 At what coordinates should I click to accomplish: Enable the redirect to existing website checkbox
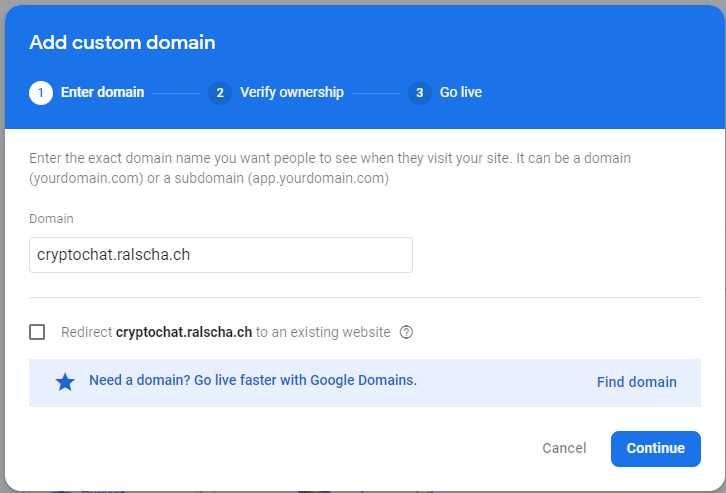pos(37,332)
